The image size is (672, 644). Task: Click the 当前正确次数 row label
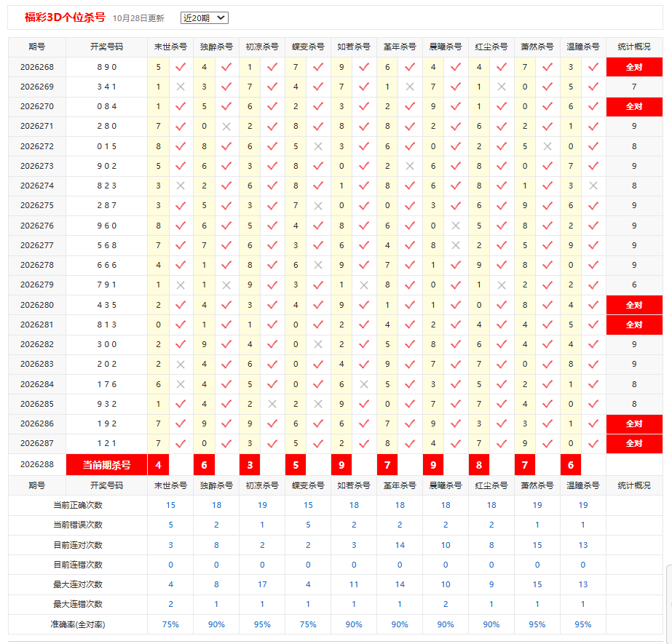click(x=78, y=505)
